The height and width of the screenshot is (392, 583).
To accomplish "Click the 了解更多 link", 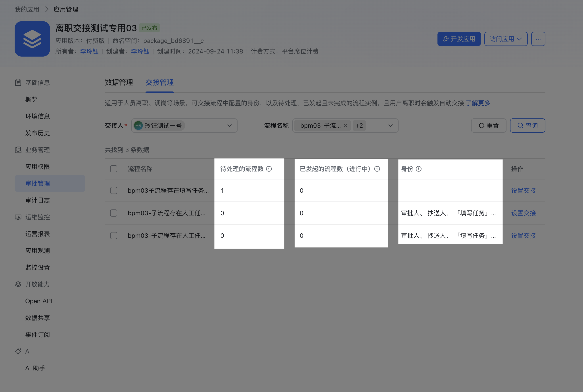I will 478,103.
